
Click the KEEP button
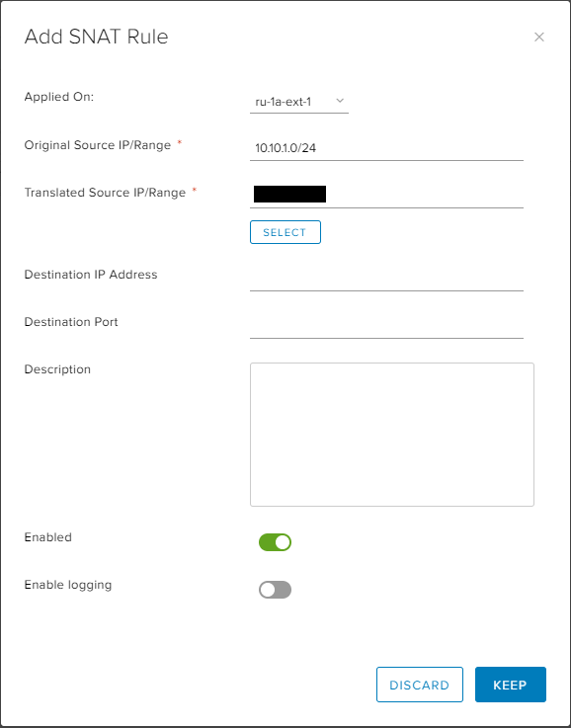click(511, 685)
